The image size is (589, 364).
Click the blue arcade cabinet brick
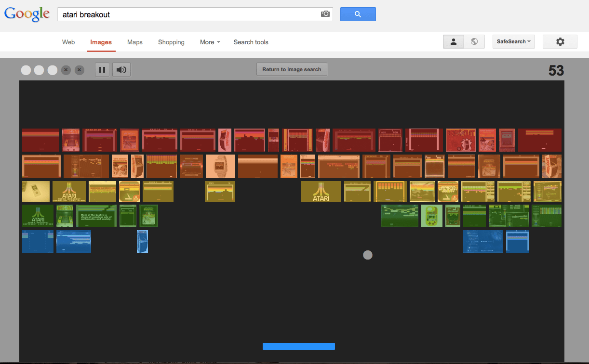pyautogui.click(x=142, y=241)
